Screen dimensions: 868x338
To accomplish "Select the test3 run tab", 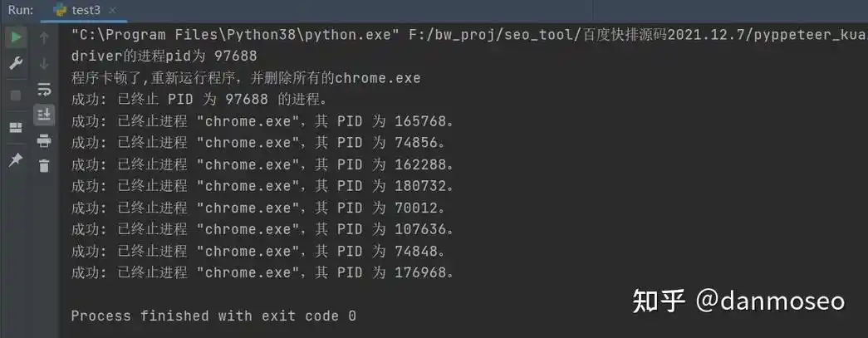I will point(86,11).
